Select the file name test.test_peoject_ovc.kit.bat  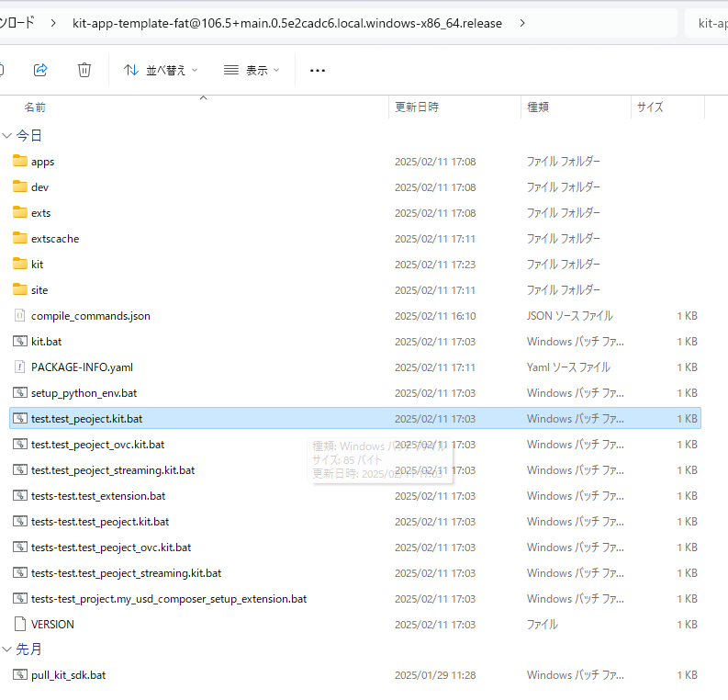[97, 445]
